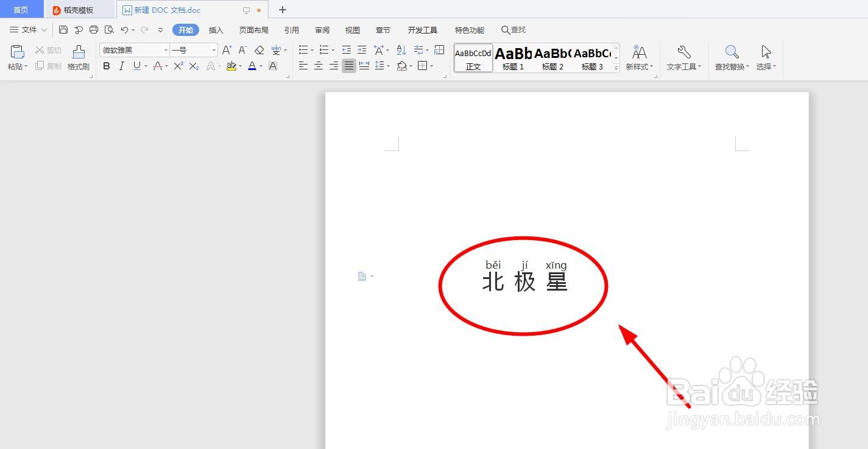Screen dimensions: 868x449
Task: Click the Print icon
Action: point(94,30)
